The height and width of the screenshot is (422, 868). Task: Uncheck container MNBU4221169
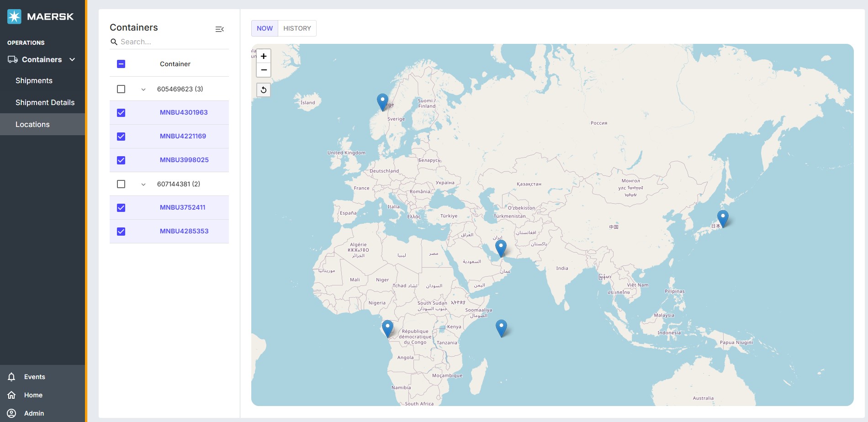point(121,137)
